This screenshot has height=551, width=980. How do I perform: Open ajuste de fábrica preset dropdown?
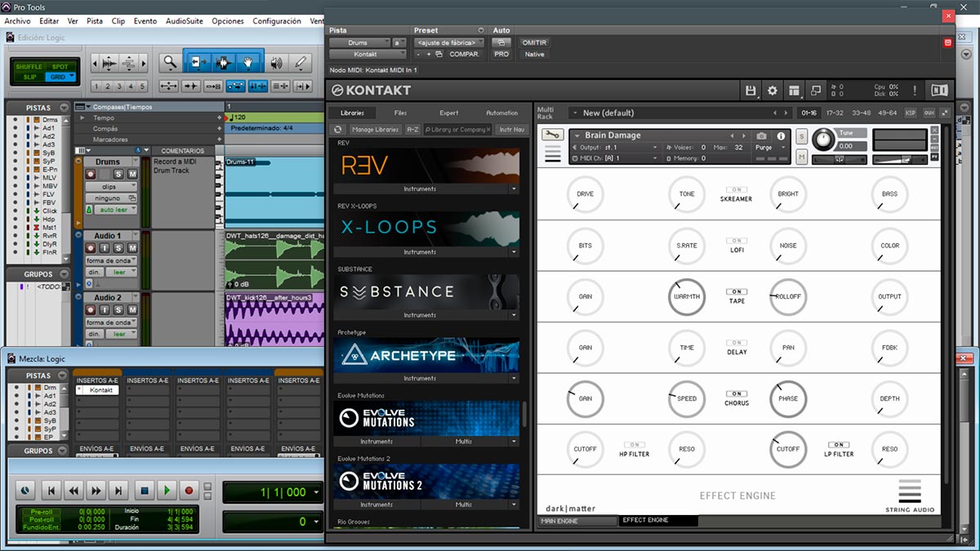[449, 42]
